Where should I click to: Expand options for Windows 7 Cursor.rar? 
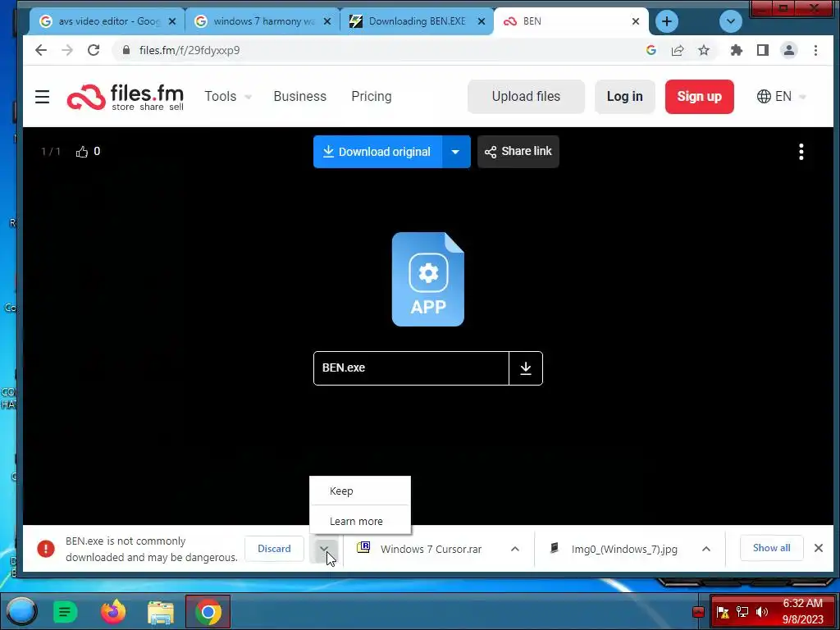click(515, 549)
